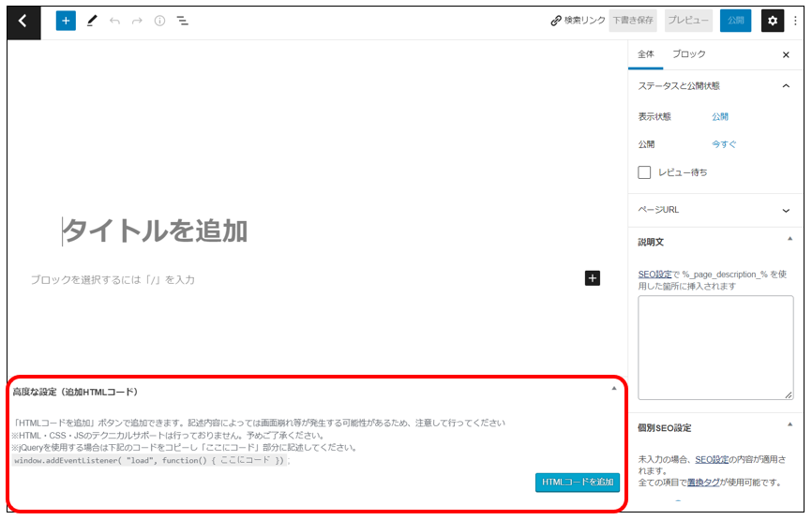Collapse the ステータスと公開状態 panel

786,86
